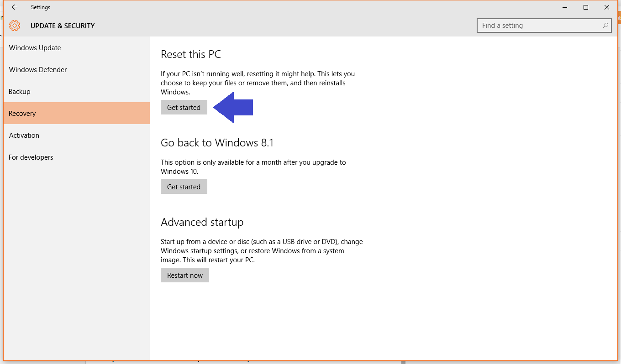Focus the Find a setting search box
The height and width of the screenshot is (364, 621).
(x=544, y=26)
